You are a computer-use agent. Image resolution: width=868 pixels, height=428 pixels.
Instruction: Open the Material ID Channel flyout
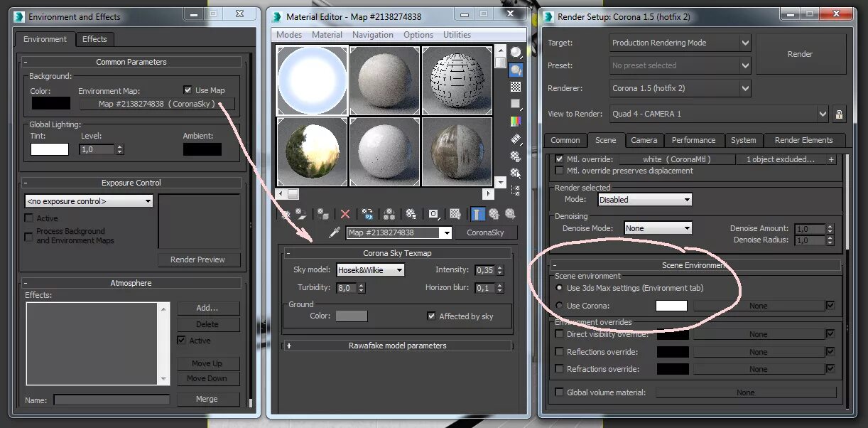(x=434, y=214)
